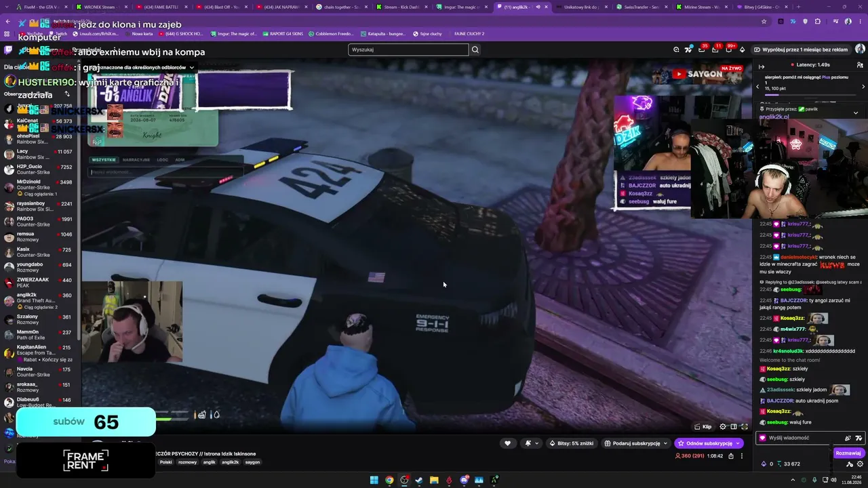This screenshot has width=868, height=488.
Task: Collapse the chat panel with arrow icon
Action: pyautogui.click(x=762, y=66)
